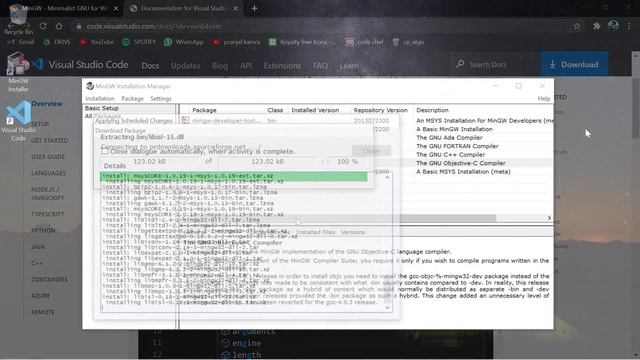Open the Gmail bookmark
The image size is (640, 360).
pos(21,42)
